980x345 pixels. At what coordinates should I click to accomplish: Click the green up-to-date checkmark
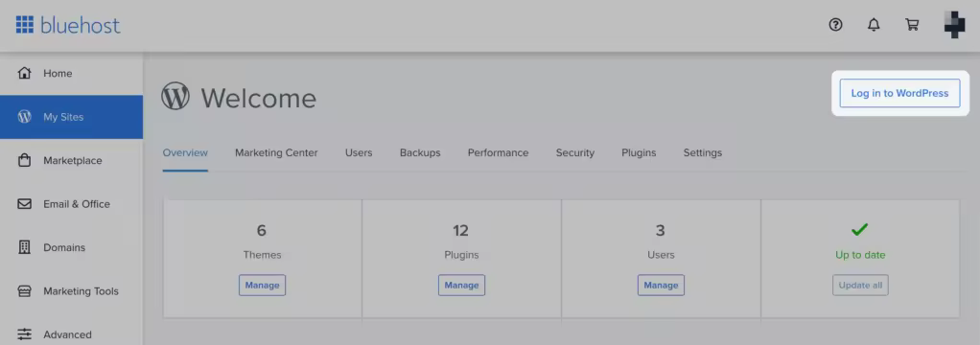point(860,230)
